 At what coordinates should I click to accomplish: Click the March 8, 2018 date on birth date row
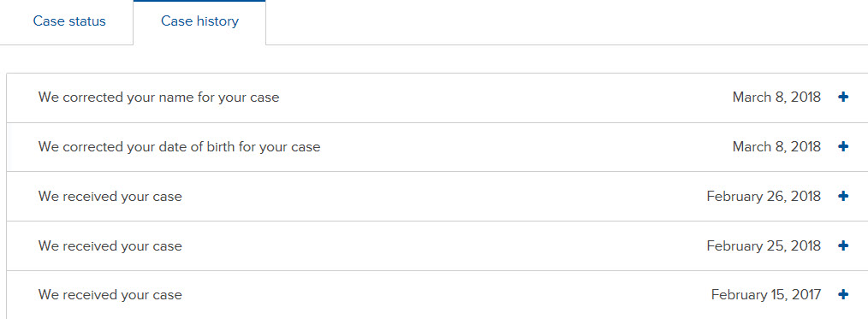[776, 146]
